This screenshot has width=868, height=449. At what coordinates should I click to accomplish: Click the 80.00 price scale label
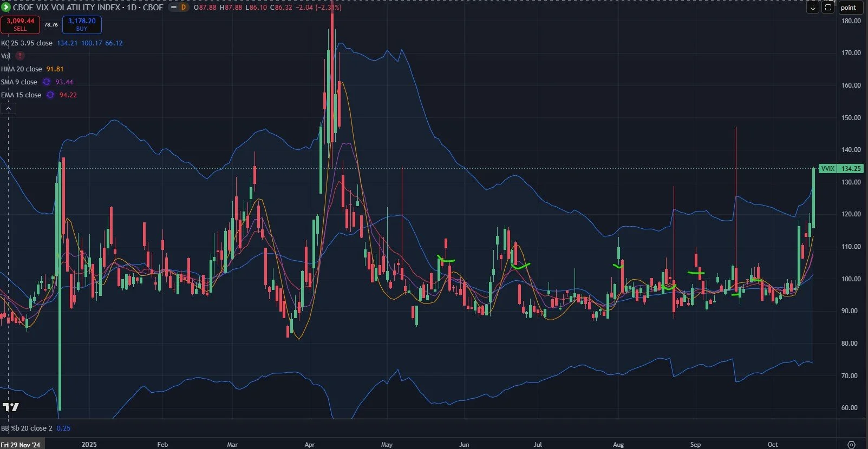click(x=850, y=344)
